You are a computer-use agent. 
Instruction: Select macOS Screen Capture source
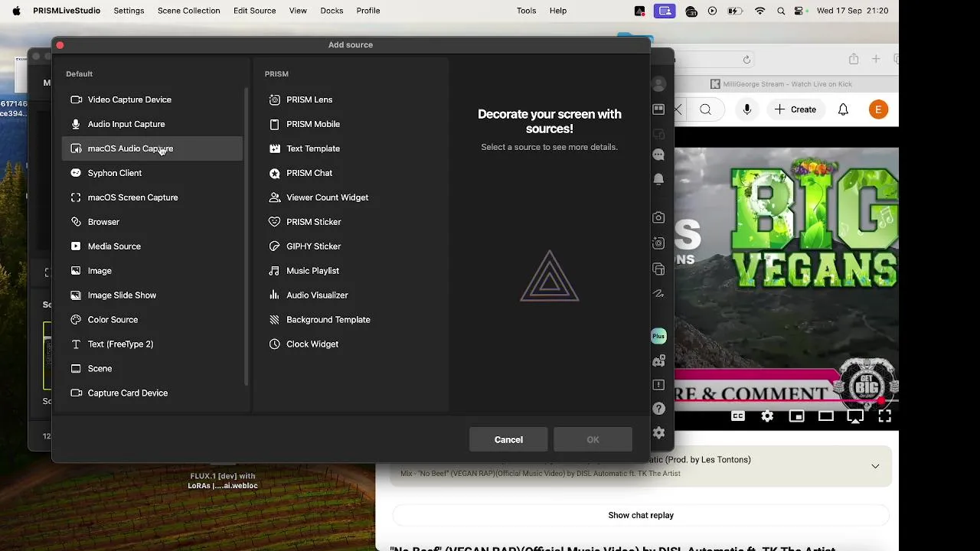(x=152, y=197)
